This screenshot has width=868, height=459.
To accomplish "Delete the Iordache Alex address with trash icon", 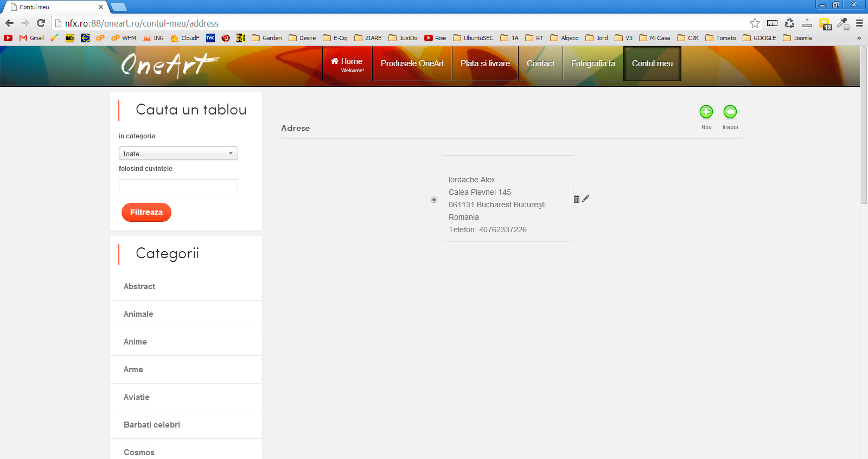I will point(577,199).
